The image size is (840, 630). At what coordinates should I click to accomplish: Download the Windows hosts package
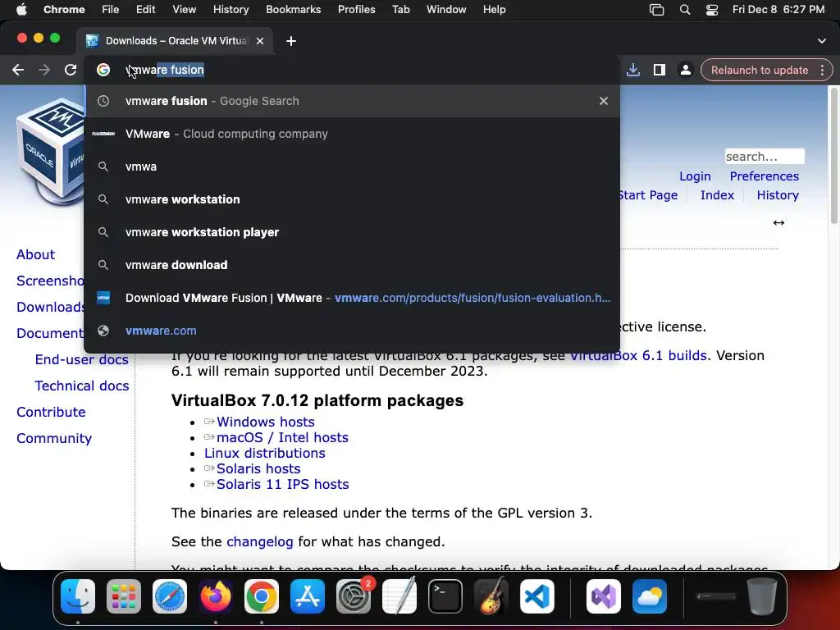265,422
